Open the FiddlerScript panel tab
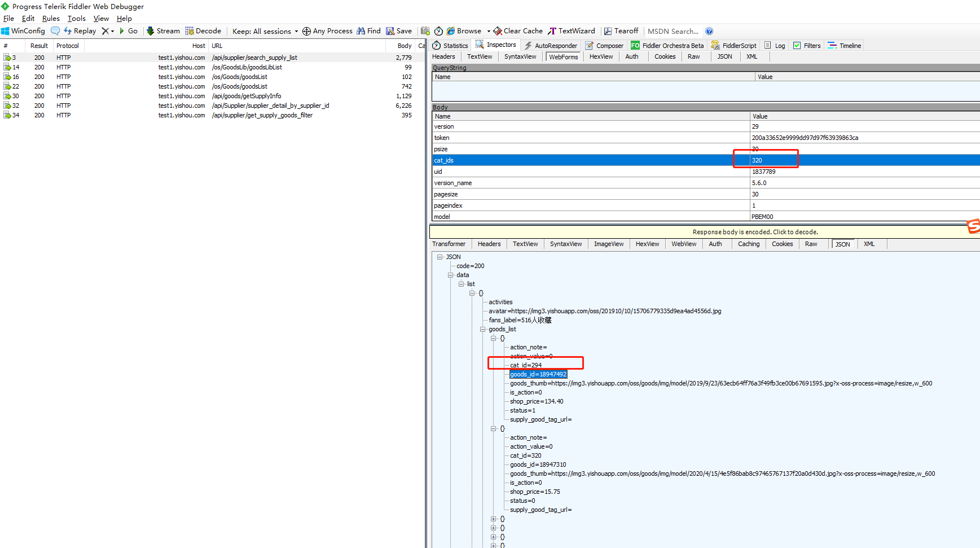Screen dimensions: 980x548 [x=734, y=46]
